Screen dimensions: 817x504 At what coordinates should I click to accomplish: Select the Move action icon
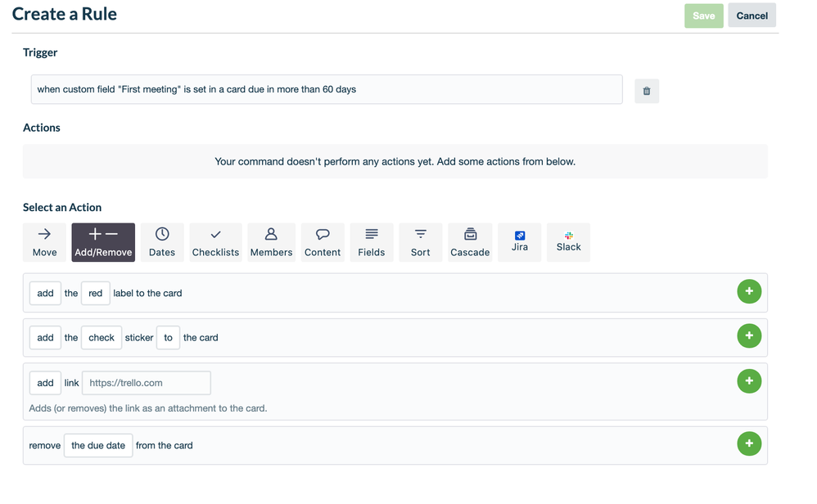pos(44,241)
